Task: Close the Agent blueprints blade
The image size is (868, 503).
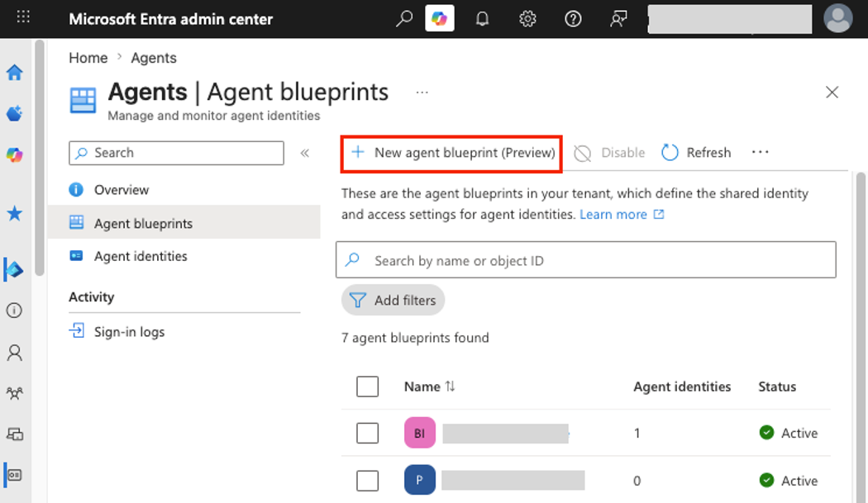Action: (x=832, y=93)
